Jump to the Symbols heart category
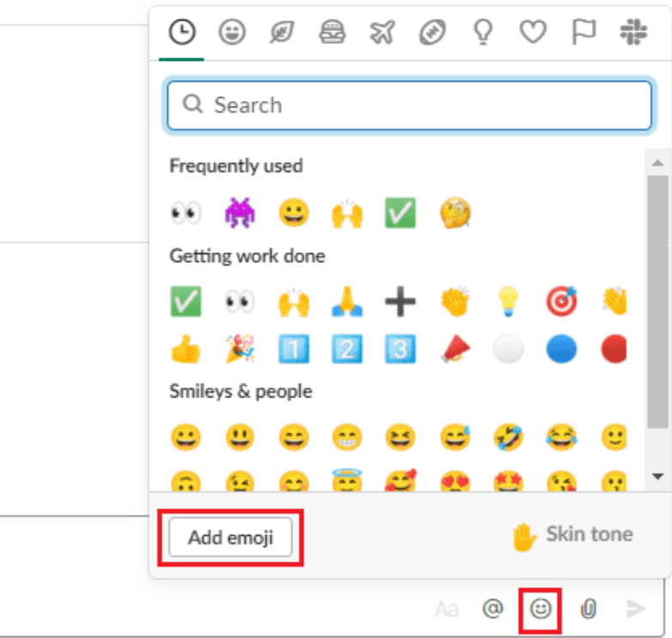 [533, 32]
